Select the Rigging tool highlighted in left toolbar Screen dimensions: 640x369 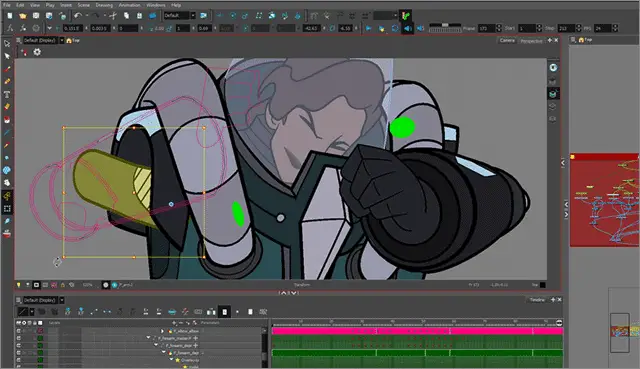coord(7,196)
